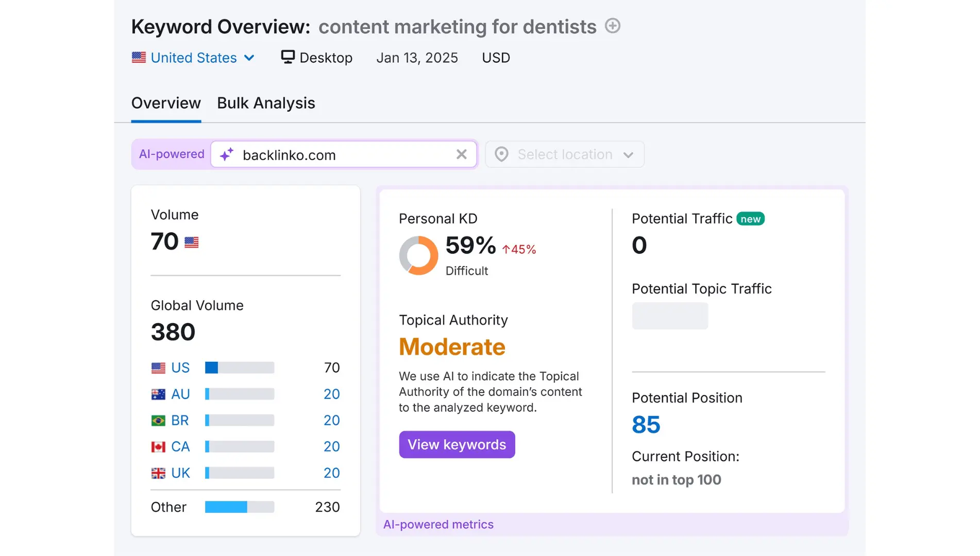This screenshot has width=980, height=556.
Task: Open the CA country volume link
Action: (180, 446)
